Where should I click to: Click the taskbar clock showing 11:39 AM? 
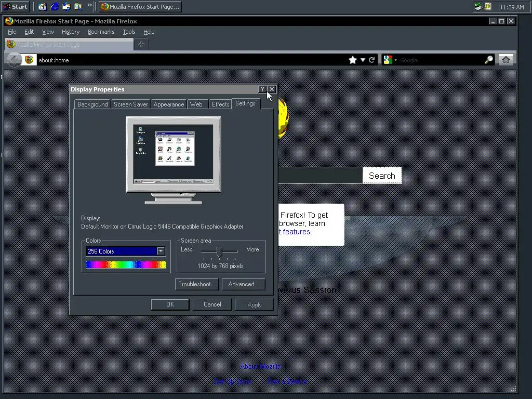point(512,7)
